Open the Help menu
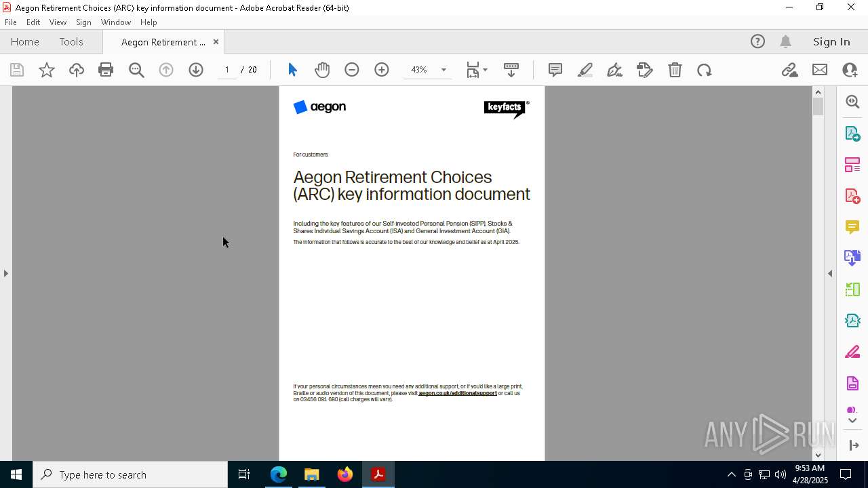 [149, 22]
